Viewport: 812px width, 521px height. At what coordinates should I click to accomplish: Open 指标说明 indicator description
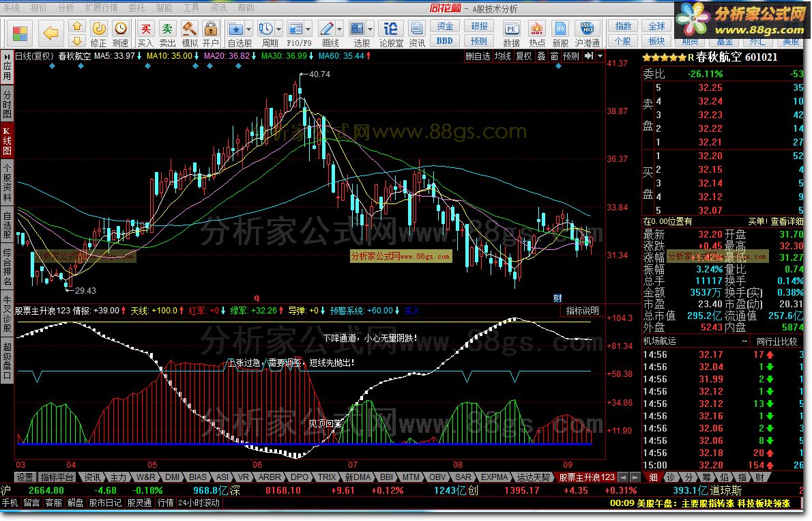pos(583,311)
